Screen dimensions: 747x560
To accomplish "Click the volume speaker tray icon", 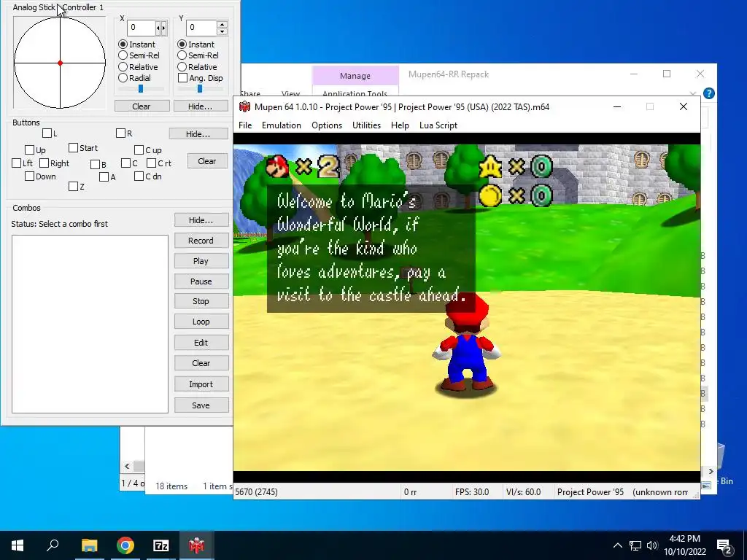I will pyautogui.click(x=652, y=545).
